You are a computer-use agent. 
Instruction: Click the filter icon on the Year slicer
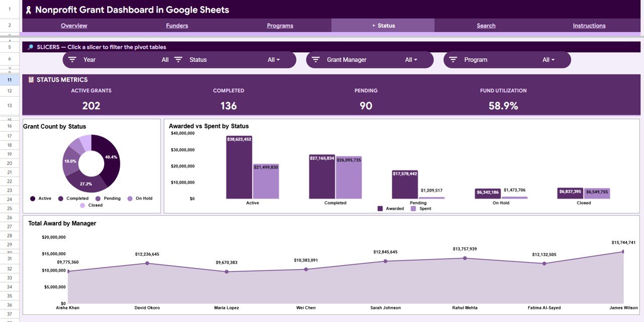click(72, 59)
